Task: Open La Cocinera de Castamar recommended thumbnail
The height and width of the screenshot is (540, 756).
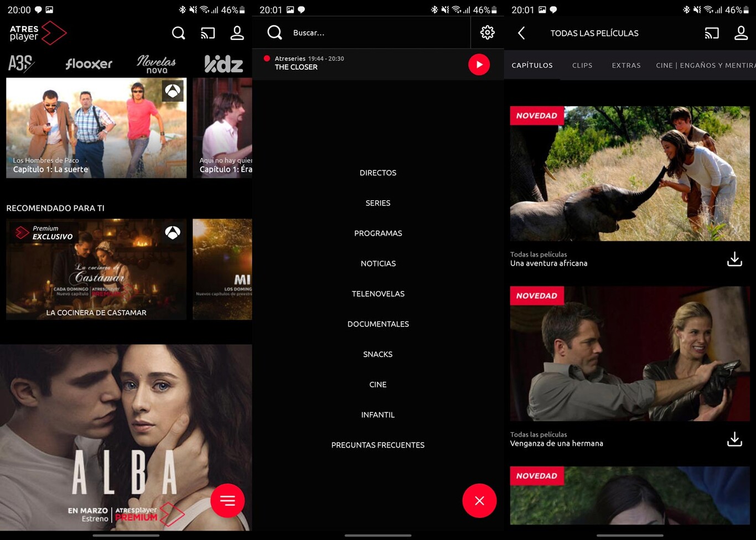Action: click(x=96, y=269)
